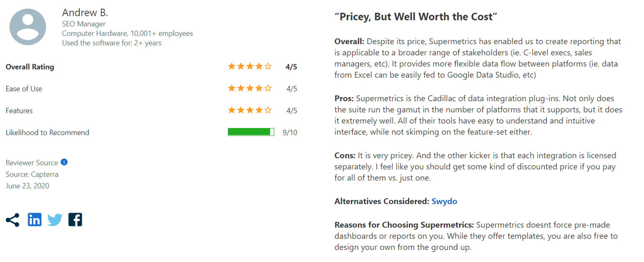
Task: Open the Swydo alternative link
Action: pos(444,201)
